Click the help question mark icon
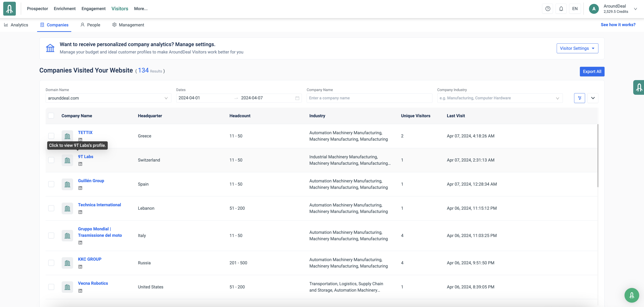 pos(548,9)
